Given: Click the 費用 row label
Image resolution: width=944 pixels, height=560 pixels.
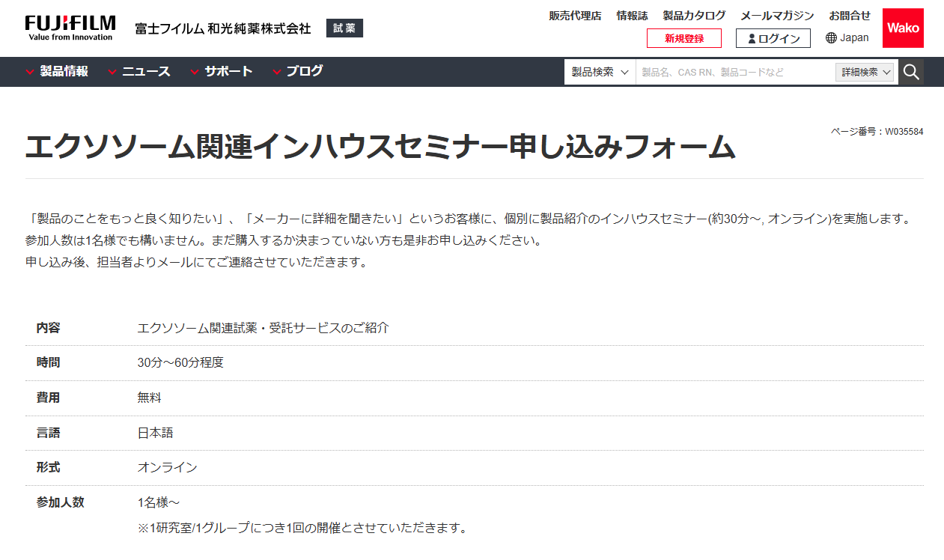Looking at the screenshot, I should (48, 398).
